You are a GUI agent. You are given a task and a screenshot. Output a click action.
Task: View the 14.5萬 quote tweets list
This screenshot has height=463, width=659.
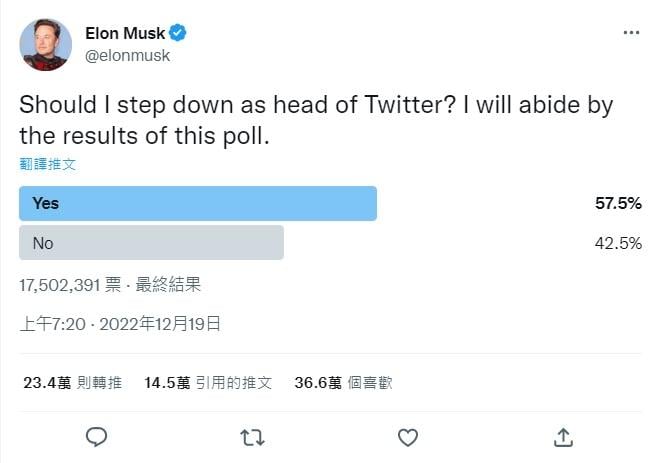[x=207, y=382]
